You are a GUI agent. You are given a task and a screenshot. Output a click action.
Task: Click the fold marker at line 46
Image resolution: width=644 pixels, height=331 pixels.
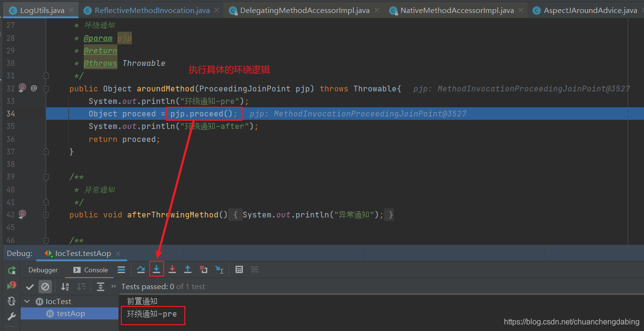click(46, 240)
